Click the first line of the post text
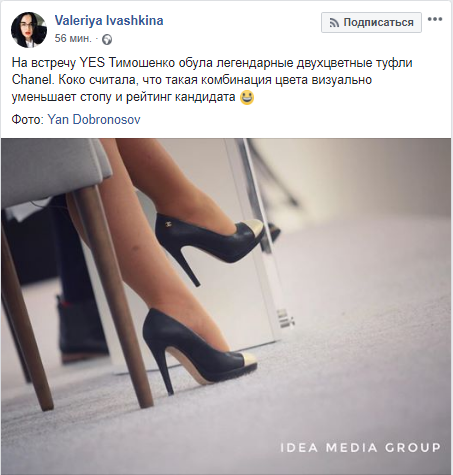This screenshot has height=475, width=453. coord(212,63)
